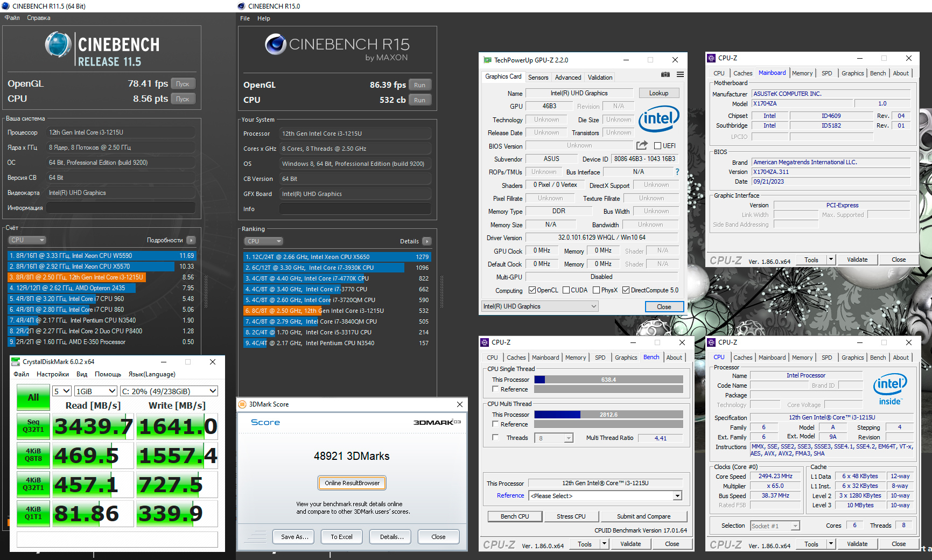Open the Help menu in Cinebench R15

coord(263,18)
